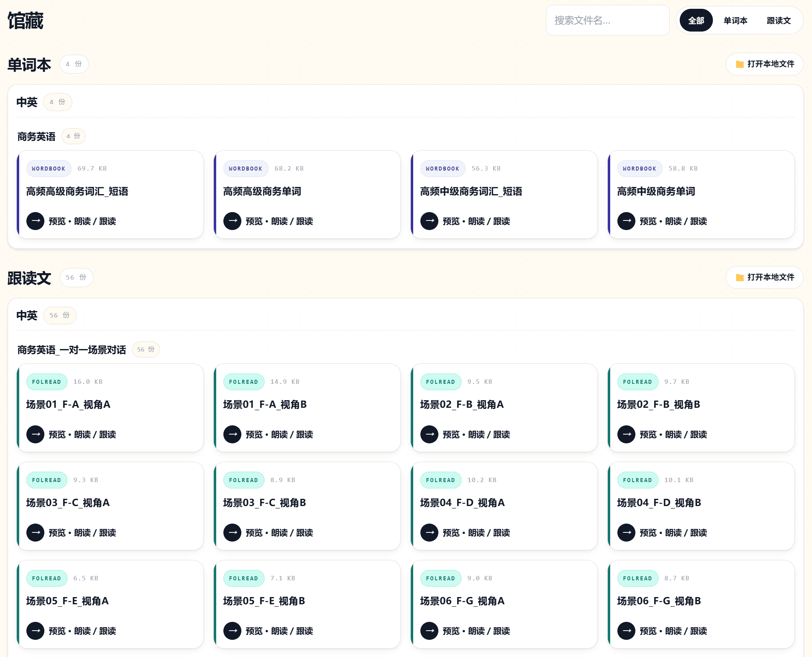Click arrow icon on 高频高级商务词汇_短语 card
This screenshot has width=812, height=657.
coord(35,221)
